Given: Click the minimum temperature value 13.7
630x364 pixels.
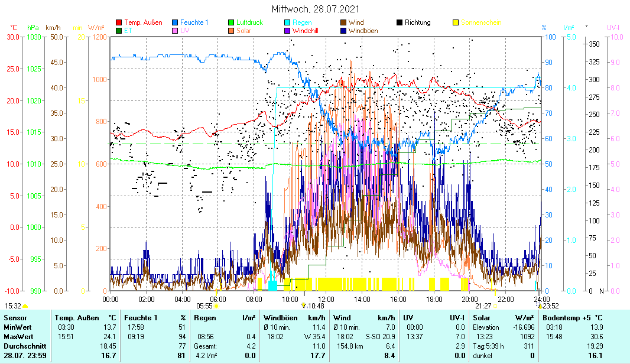Looking at the screenshot, I should pos(110,327).
